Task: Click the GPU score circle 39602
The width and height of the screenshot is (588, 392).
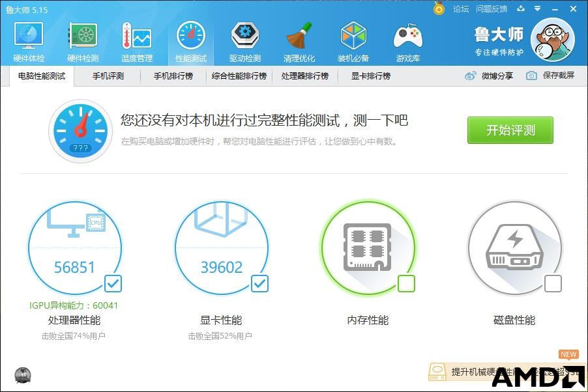Action: (221, 247)
